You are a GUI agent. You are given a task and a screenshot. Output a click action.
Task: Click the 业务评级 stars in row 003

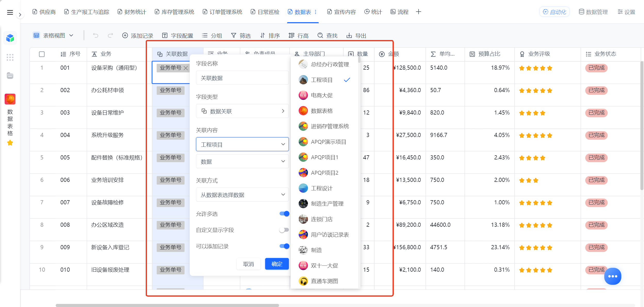(x=532, y=113)
